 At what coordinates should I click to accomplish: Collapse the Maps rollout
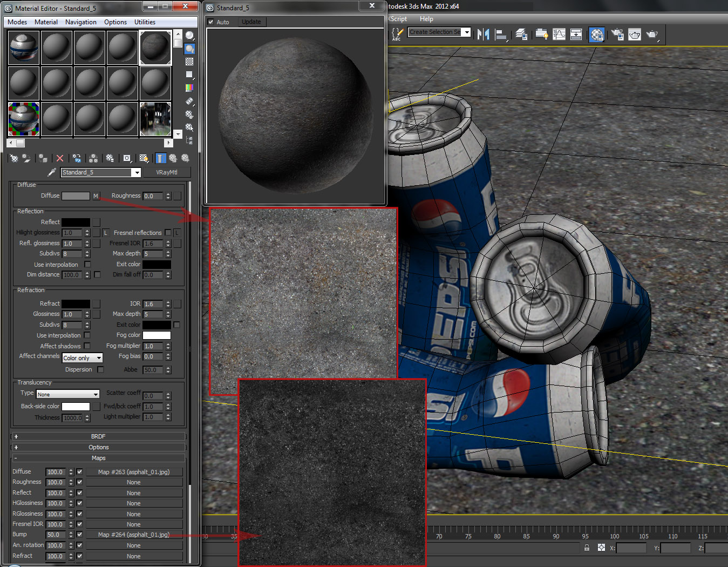pyautogui.click(x=98, y=458)
